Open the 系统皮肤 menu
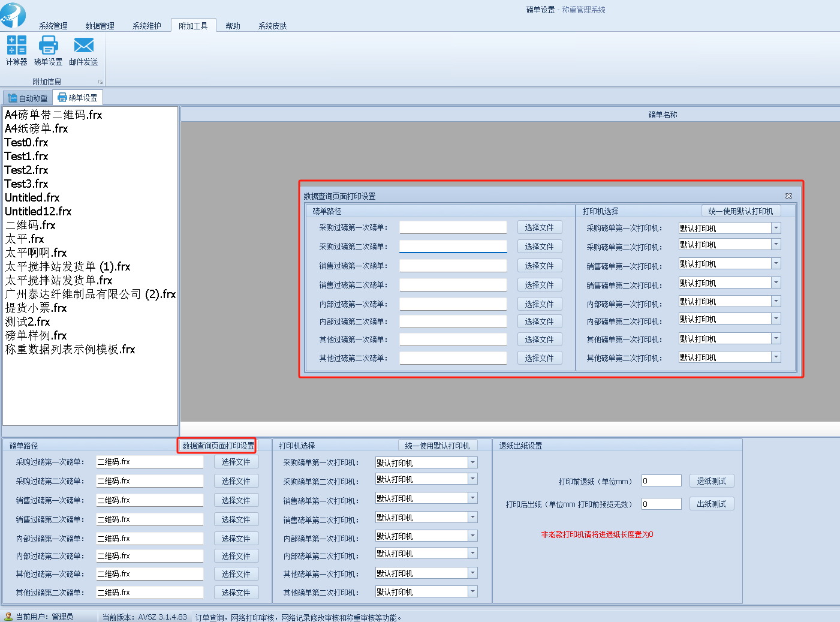This screenshot has width=840, height=622. coord(272,26)
